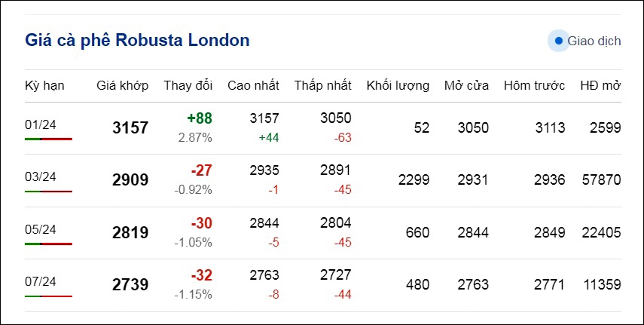Image resolution: width=644 pixels, height=325 pixels.
Task: Select the 07/24 contract term
Action: 40,281
